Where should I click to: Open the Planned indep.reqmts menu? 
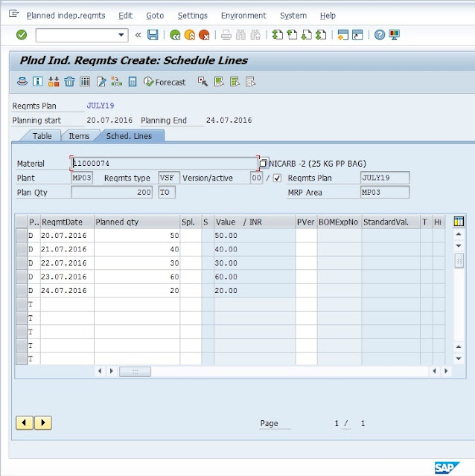coord(66,16)
